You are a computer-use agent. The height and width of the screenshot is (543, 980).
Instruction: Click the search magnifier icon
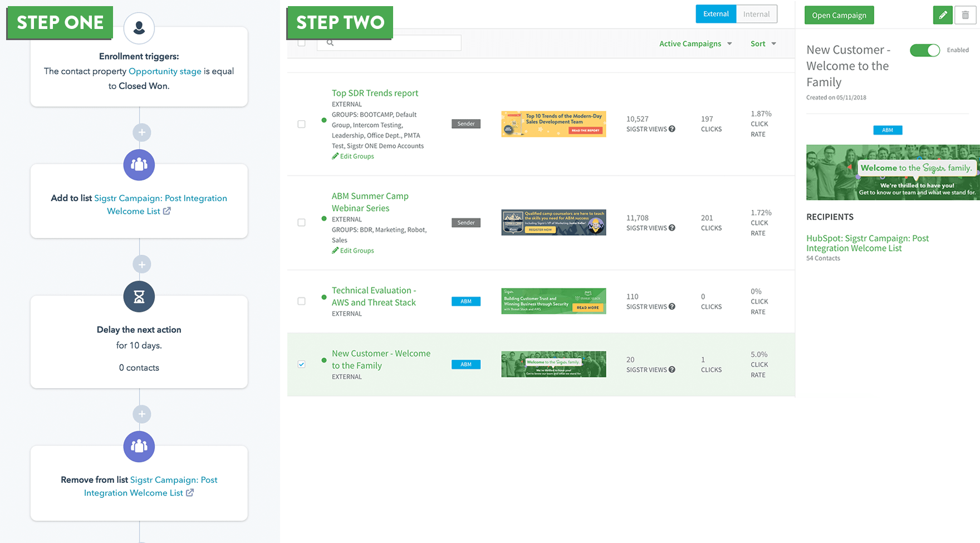(330, 43)
